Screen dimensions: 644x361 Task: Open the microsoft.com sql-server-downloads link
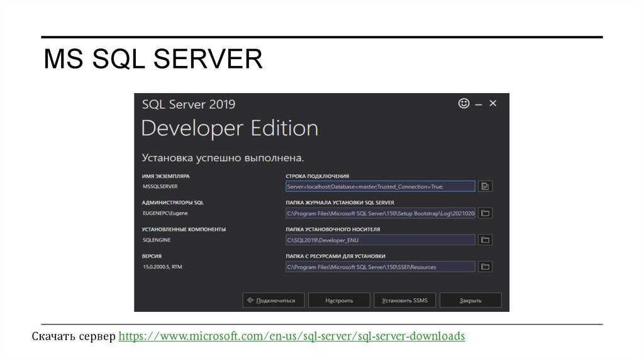click(x=292, y=336)
